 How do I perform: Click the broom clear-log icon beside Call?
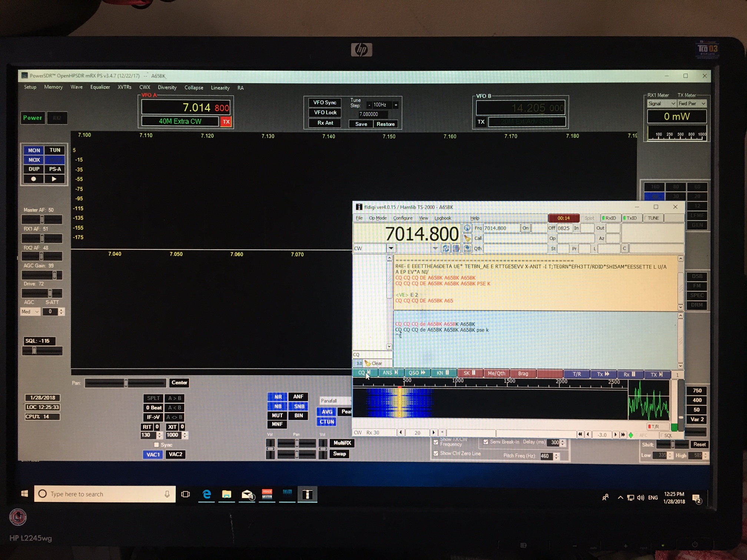click(467, 238)
